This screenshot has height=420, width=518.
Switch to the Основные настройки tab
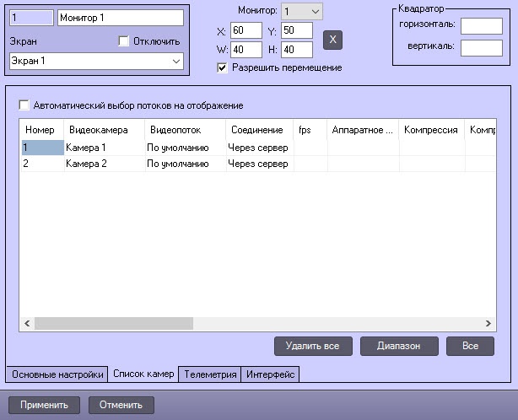click(57, 374)
